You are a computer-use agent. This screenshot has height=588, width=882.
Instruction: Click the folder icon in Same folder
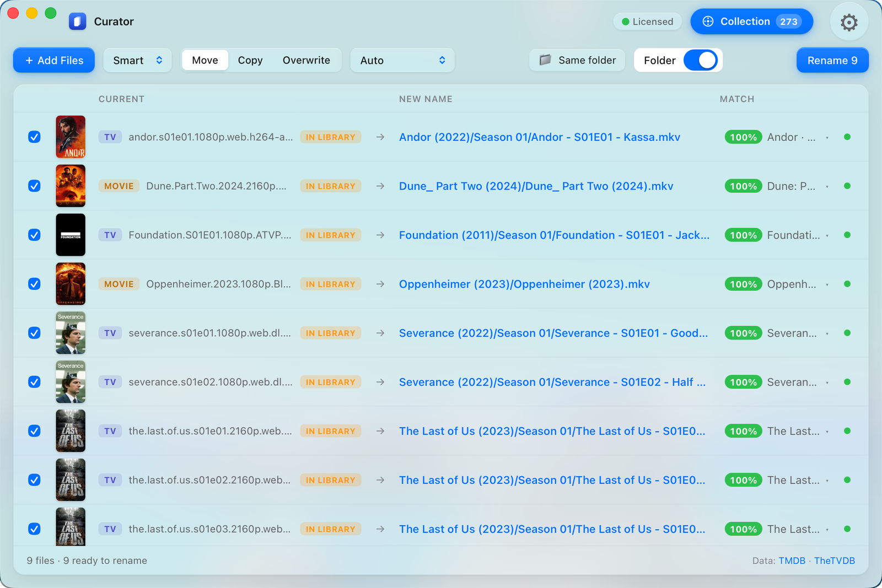(x=545, y=60)
